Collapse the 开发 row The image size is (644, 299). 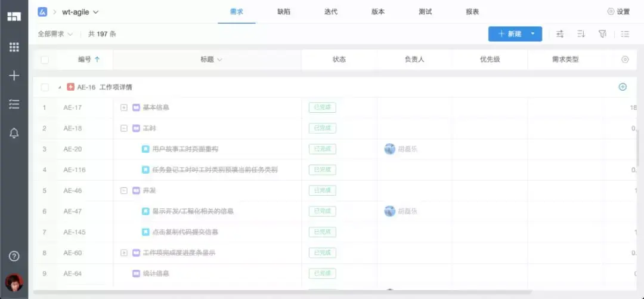click(123, 190)
